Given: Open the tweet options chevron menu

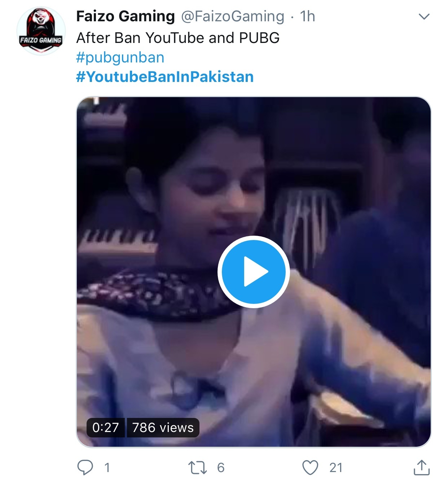Looking at the screenshot, I should pos(424,17).
